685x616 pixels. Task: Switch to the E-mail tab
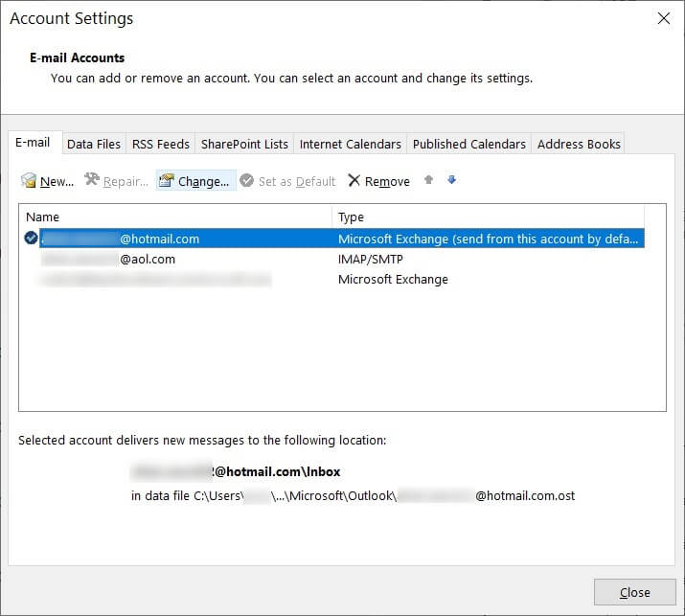[x=33, y=143]
